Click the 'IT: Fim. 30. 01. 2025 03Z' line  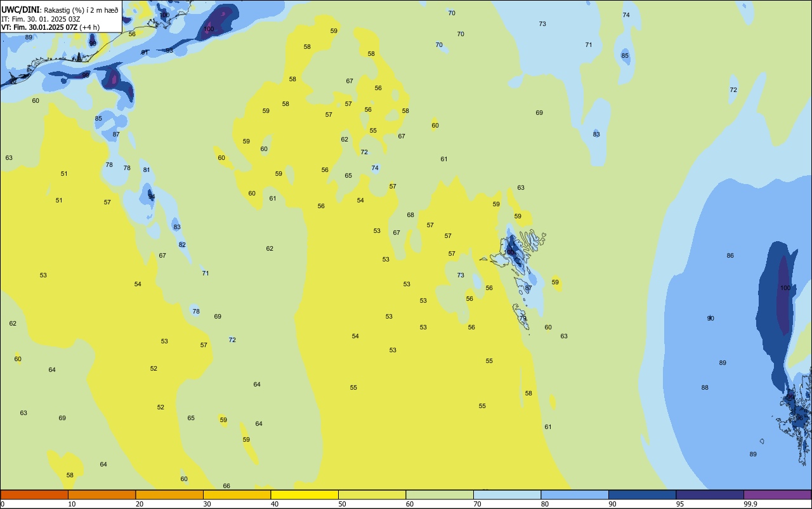click(41, 19)
